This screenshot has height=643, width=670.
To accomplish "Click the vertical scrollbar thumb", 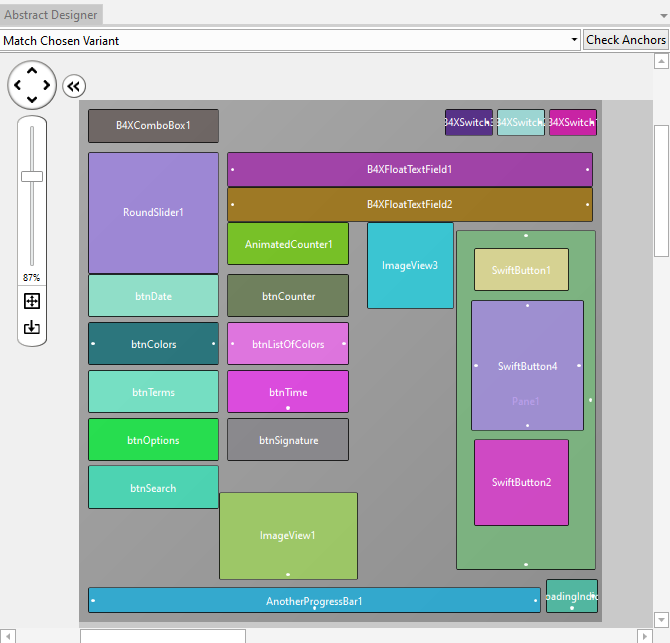I will [661, 191].
